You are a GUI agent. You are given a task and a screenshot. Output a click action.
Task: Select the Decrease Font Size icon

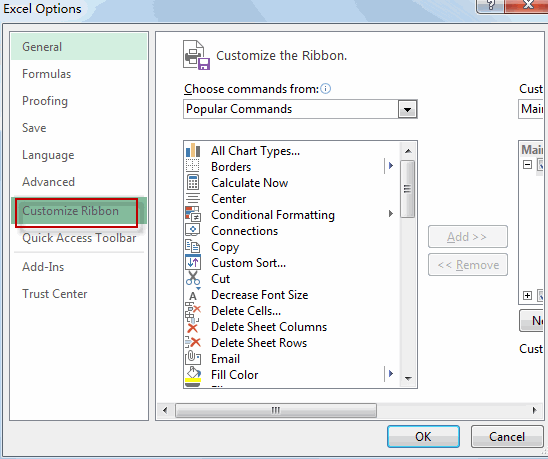tap(193, 294)
